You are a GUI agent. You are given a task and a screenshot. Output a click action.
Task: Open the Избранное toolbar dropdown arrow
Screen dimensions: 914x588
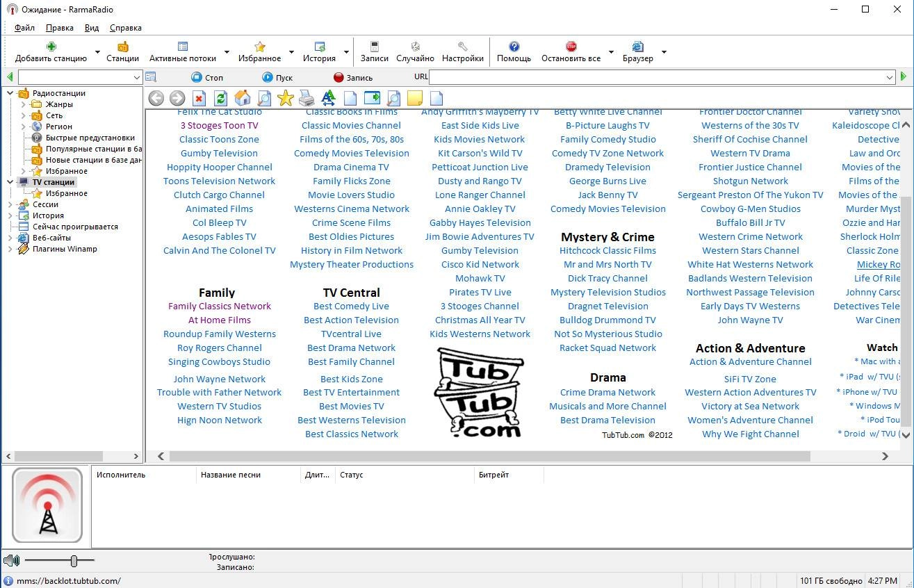[291, 52]
